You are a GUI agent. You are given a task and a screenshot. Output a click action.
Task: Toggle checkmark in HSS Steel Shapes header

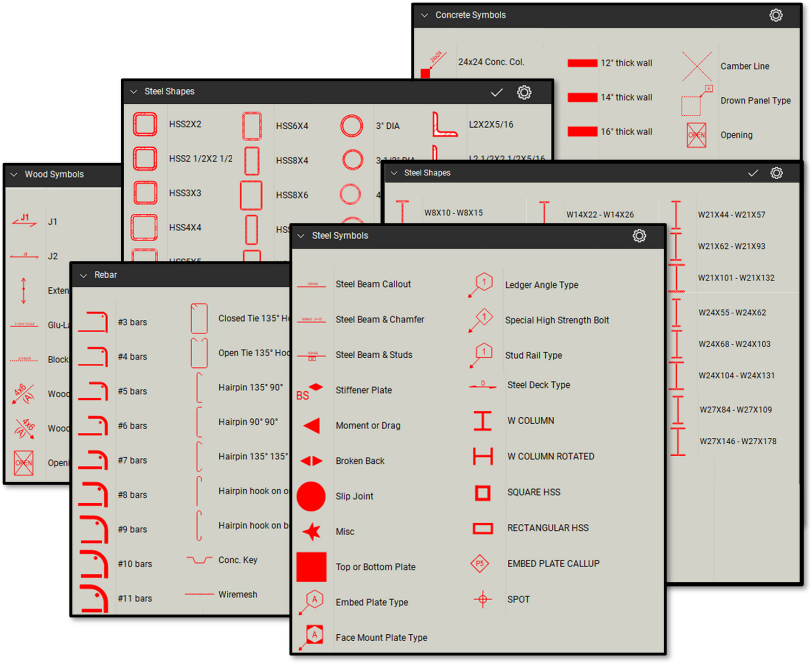pos(496,93)
